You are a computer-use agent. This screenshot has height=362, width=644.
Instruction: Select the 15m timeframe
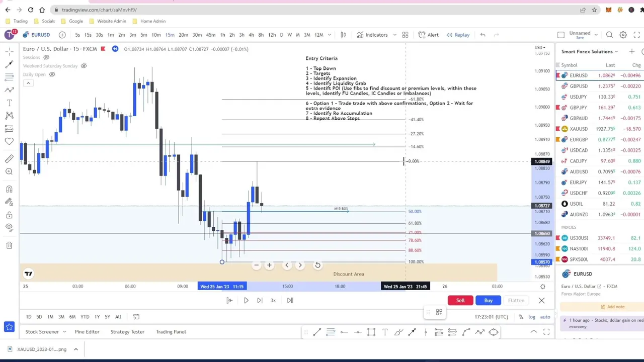pos(170,35)
